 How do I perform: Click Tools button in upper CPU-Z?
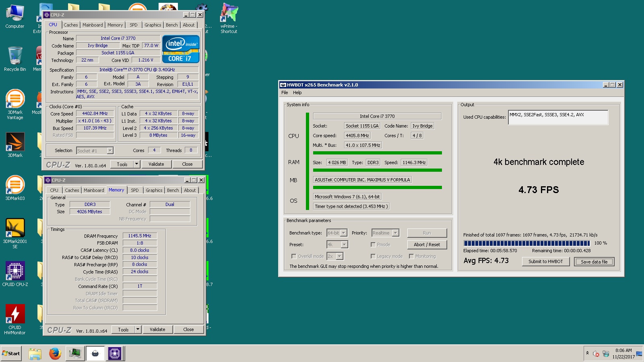tap(122, 164)
